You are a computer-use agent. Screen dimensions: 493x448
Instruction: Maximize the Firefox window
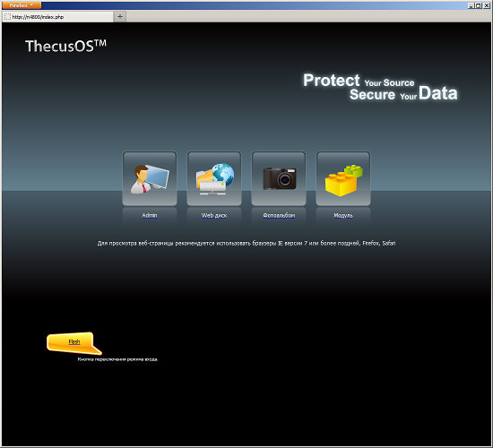tap(479, 5)
